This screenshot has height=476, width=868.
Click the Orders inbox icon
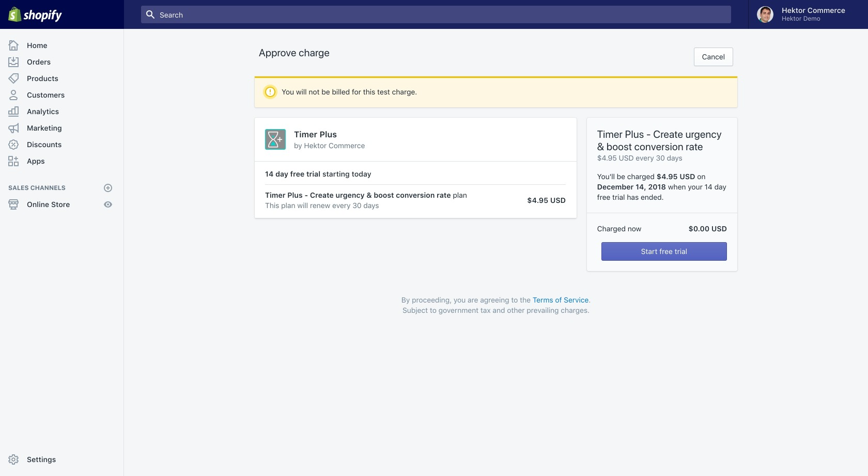pyautogui.click(x=13, y=62)
